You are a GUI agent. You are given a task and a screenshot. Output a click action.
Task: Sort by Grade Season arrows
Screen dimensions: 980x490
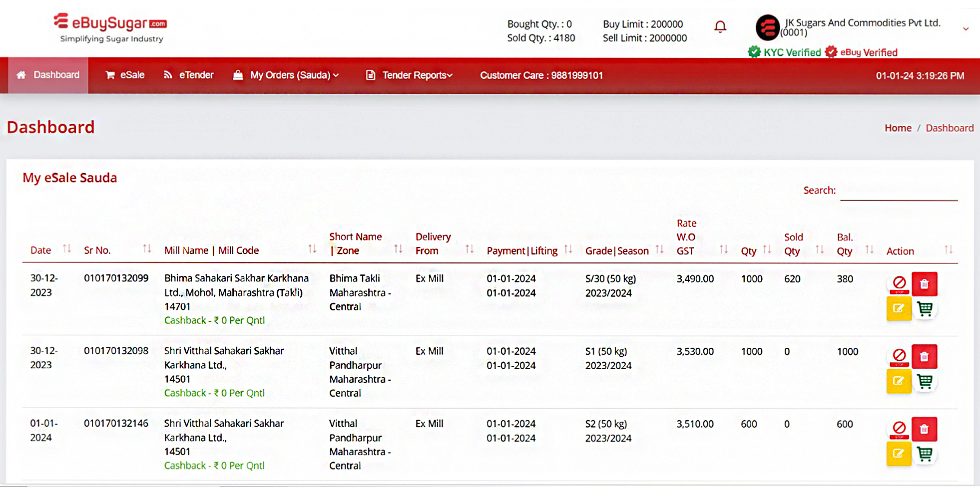pos(660,248)
